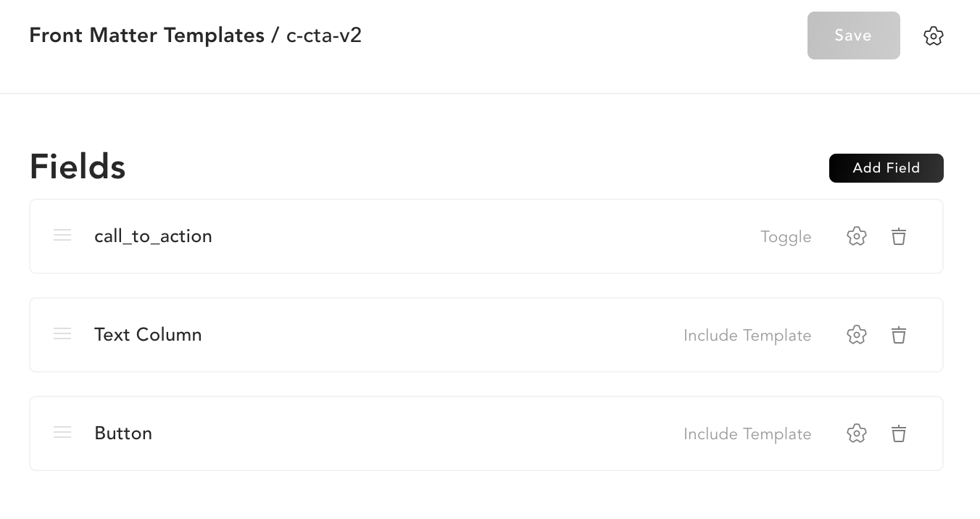Click Include Template label on Text Column row
The height and width of the screenshot is (519, 980).
point(747,336)
